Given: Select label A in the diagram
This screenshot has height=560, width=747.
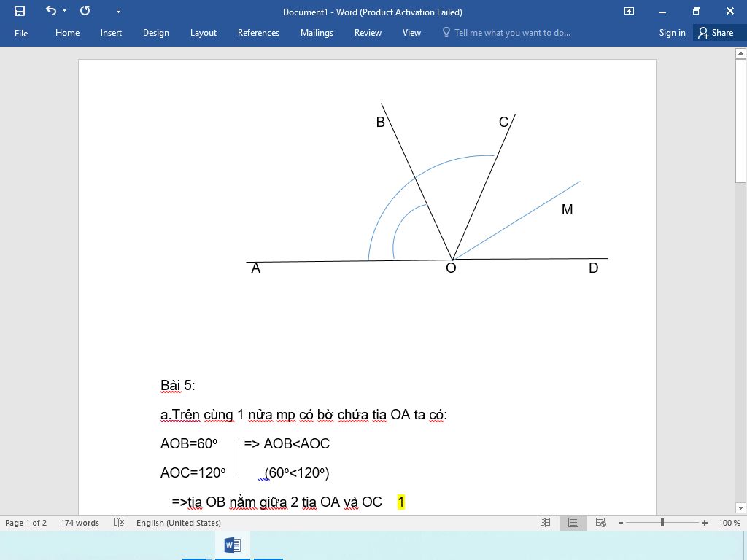Looking at the screenshot, I should [256, 268].
